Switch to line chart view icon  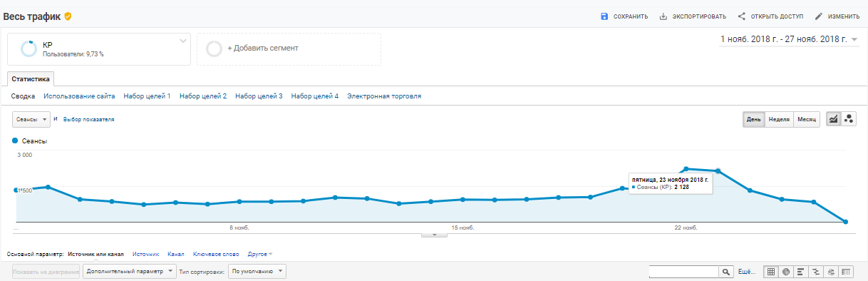832,119
